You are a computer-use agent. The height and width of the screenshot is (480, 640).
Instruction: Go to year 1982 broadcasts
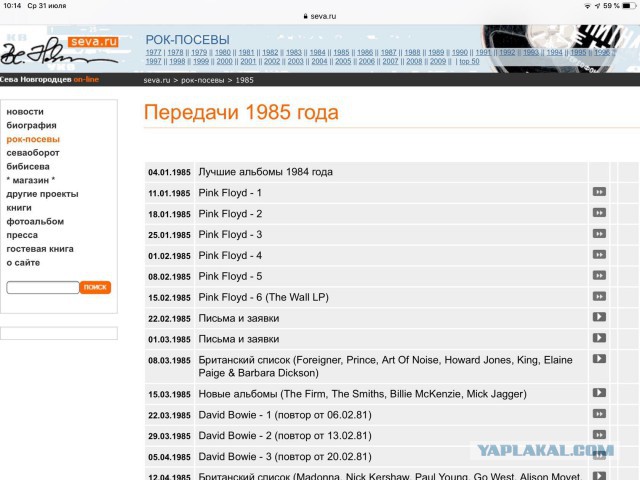click(270, 53)
